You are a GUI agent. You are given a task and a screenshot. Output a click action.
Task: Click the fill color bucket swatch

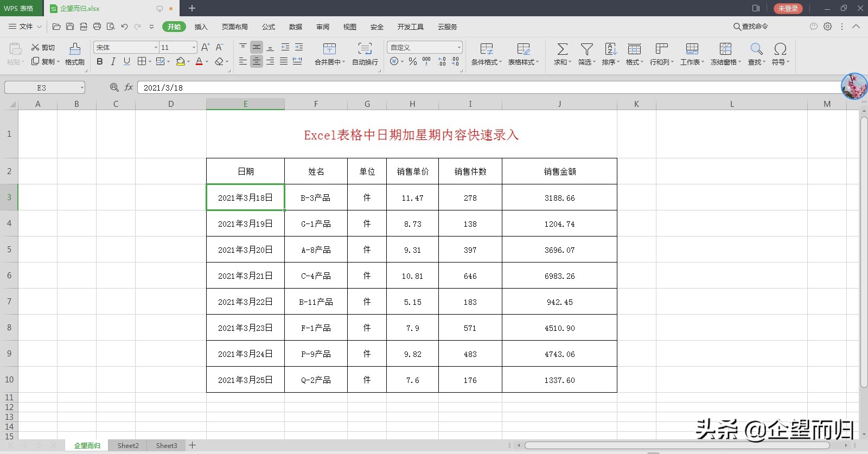click(181, 62)
